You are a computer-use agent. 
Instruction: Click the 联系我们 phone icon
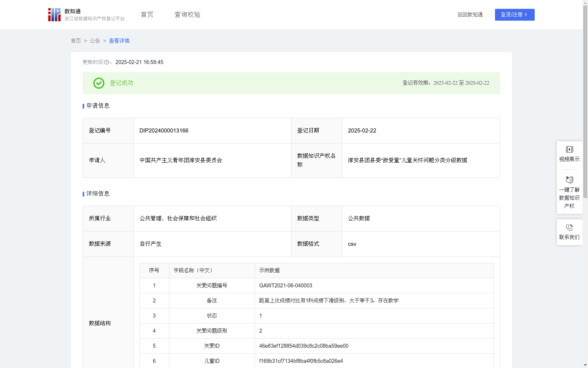pyautogui.click(x=569, y=227)
